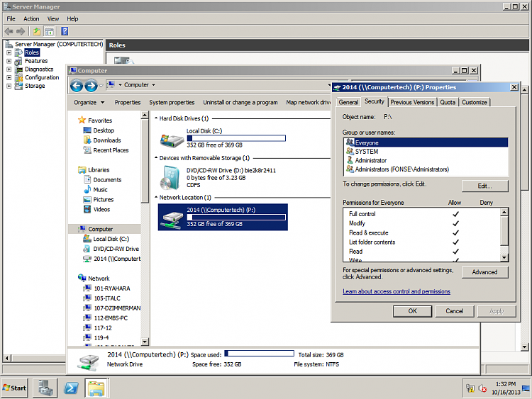
Task: Click the Start button
Action: pos(14,388)
